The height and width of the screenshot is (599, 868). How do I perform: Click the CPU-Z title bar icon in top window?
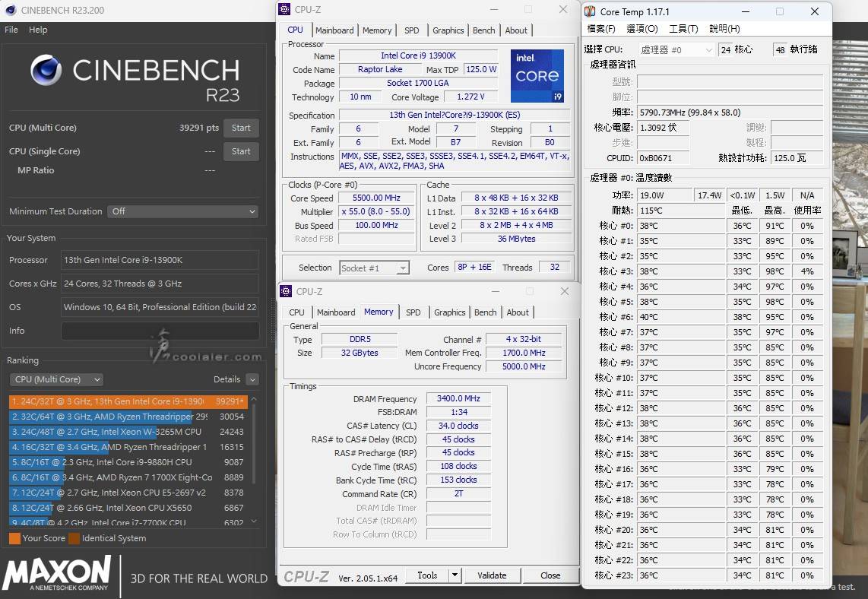[x=285, y=10]
